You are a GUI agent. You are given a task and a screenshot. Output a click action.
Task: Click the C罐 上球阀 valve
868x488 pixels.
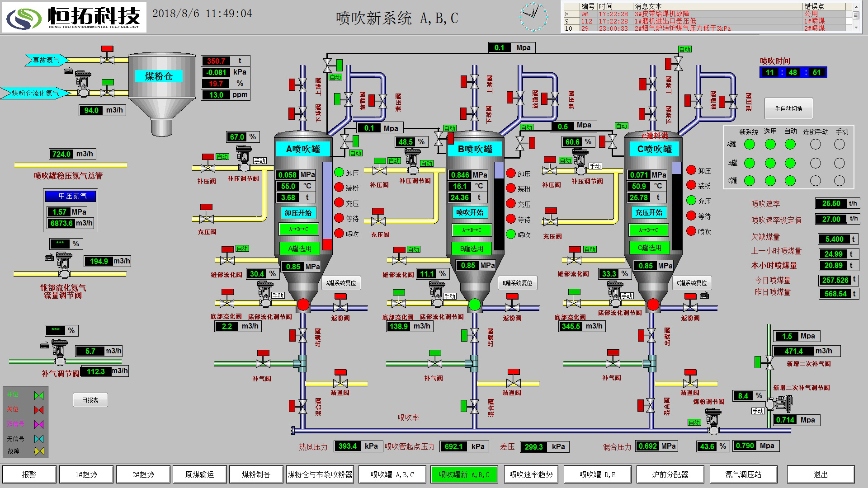648,84
